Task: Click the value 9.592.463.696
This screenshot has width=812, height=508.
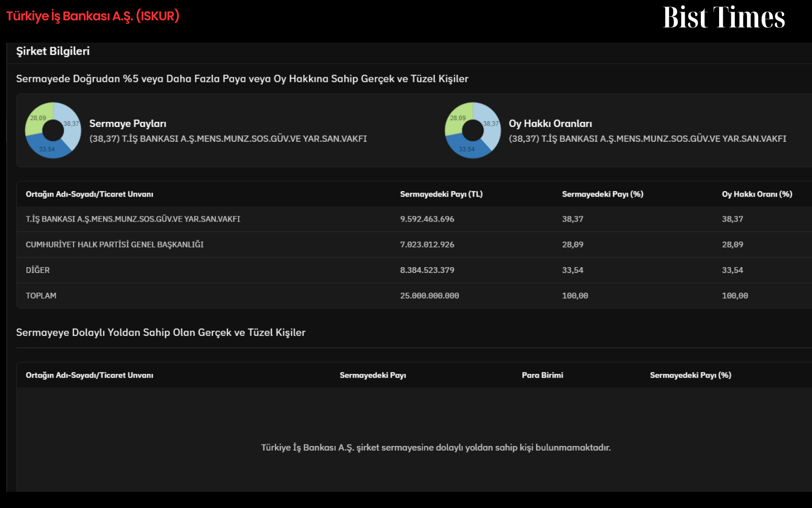Action: pos(427,219)
